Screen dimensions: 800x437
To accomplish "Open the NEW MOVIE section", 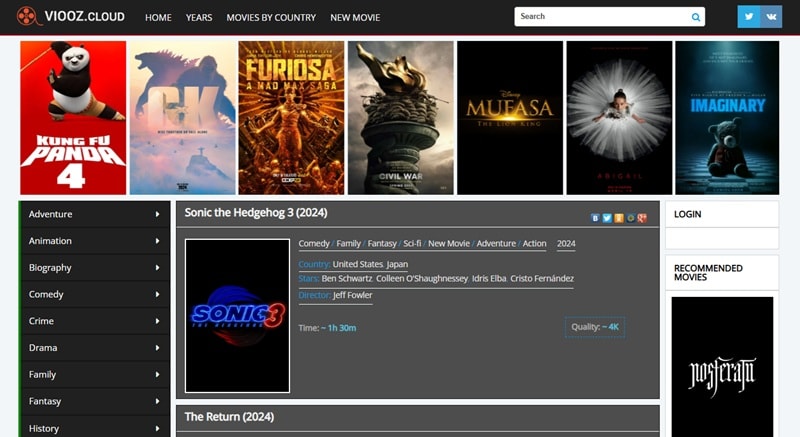I will pyautogui.click(x=355, y=17).
